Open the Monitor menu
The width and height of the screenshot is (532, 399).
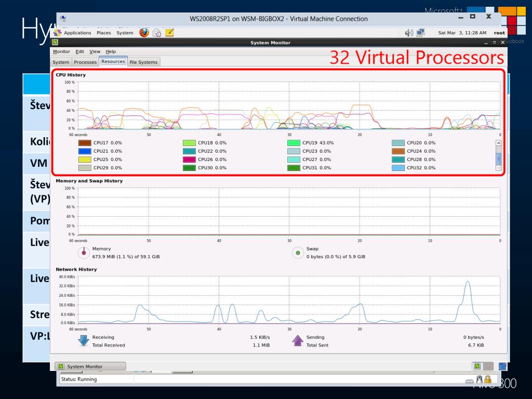[x=61, y=51]
